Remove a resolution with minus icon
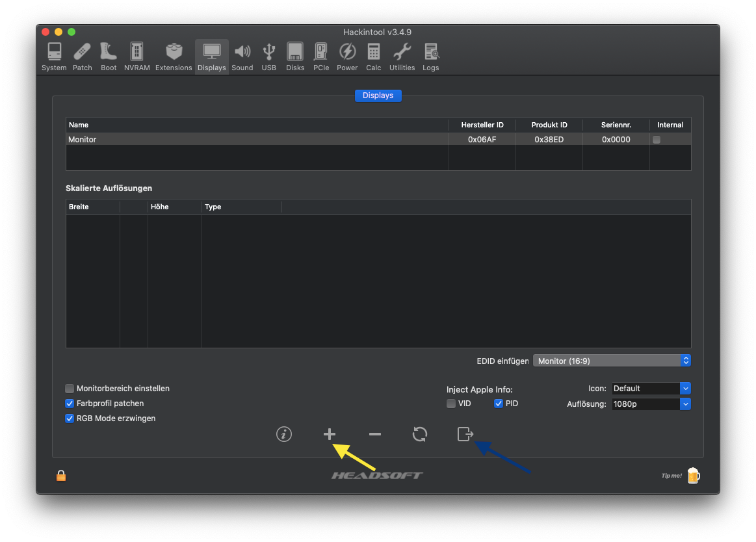This screenshot has height=542, width=756. 375,434
